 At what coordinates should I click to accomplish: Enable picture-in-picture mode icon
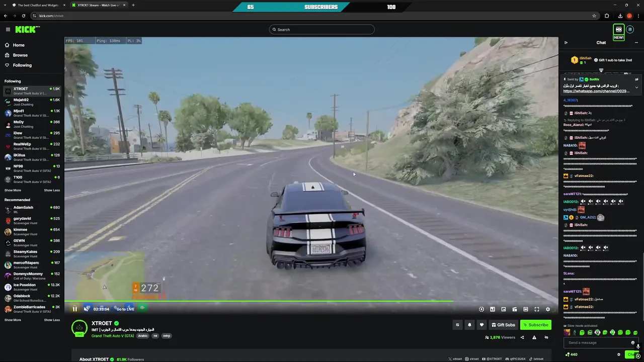504,309
